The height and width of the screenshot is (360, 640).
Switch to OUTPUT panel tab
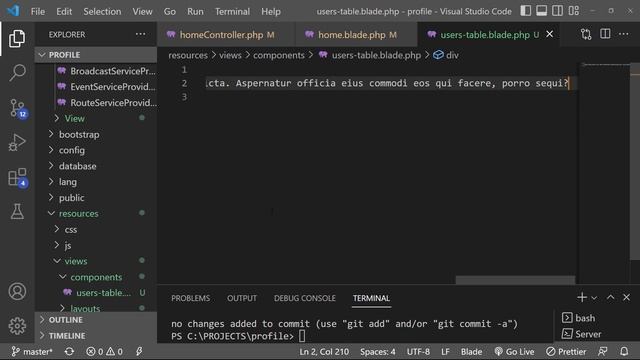click(242, 298)
